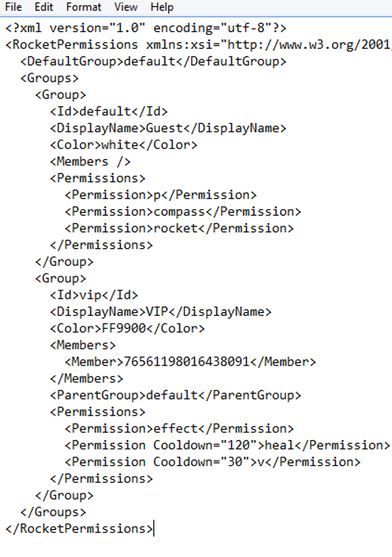Click the empty Members self-closing tag
Screen dimensions: 392x557
point(90,162)
